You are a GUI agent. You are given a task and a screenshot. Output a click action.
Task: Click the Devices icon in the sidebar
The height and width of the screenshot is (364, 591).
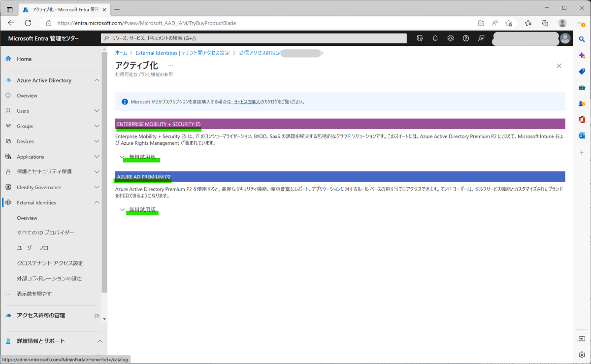tap(8, 141)
